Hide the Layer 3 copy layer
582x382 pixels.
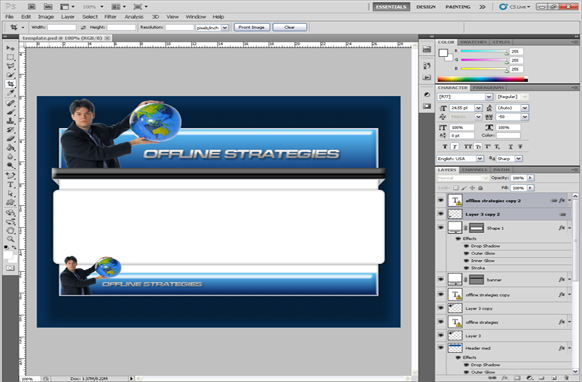pyautogui.click(x=441, y=308)
